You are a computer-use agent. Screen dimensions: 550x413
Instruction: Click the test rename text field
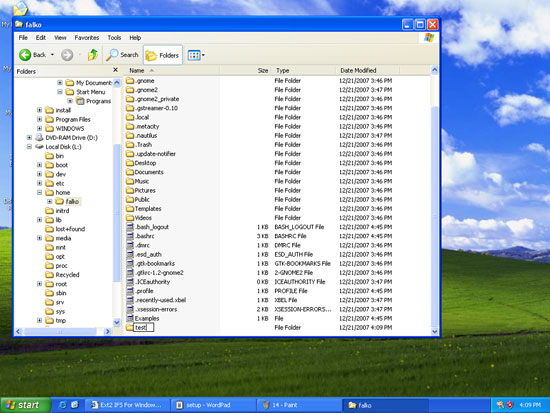tap(144, 327)
